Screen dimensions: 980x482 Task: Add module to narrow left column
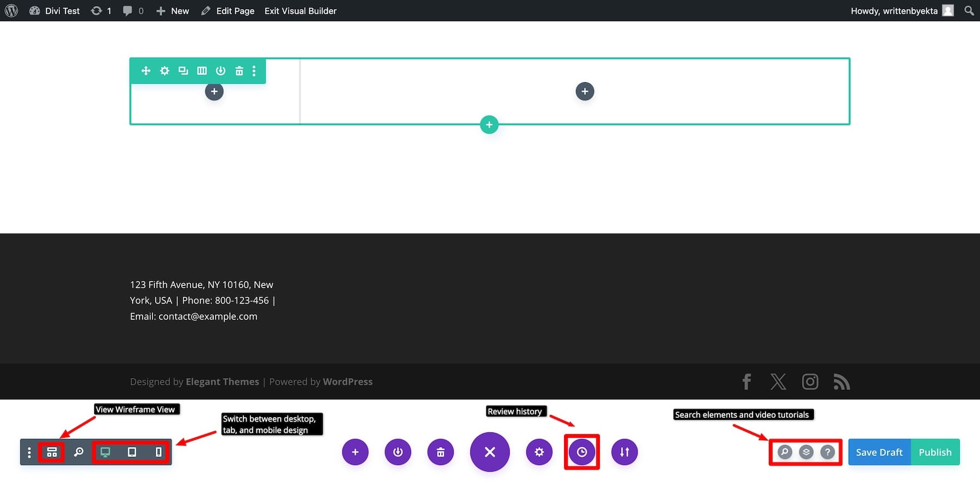click(x=214, y=91)
